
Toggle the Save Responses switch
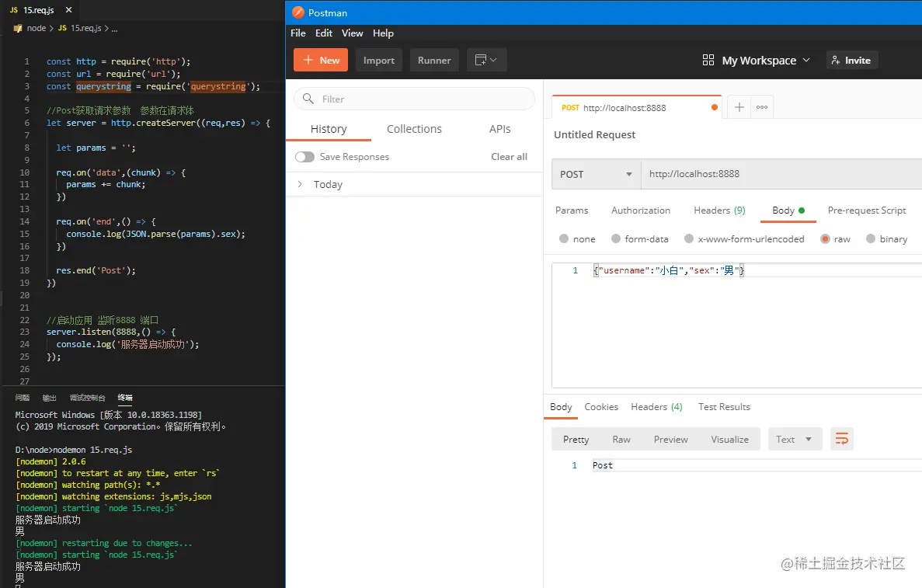click(x=304, y=156)
